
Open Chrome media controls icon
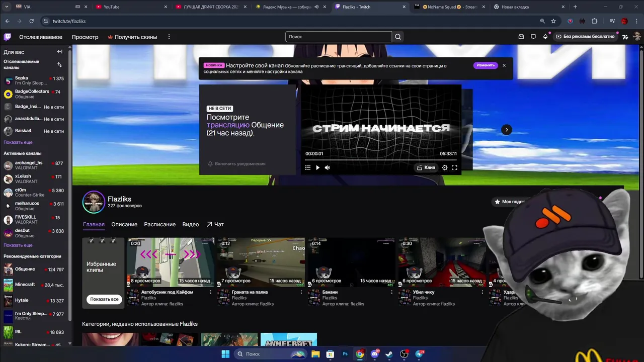612,21
